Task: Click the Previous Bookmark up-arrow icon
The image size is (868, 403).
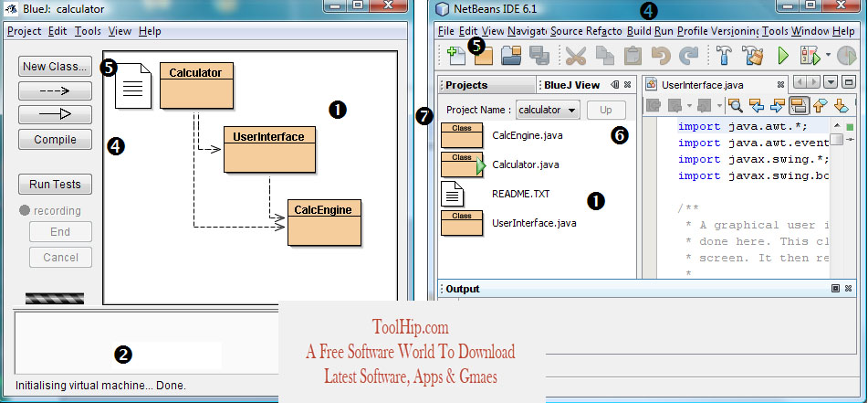Action: pyautogui.click(x=820, y=105)
